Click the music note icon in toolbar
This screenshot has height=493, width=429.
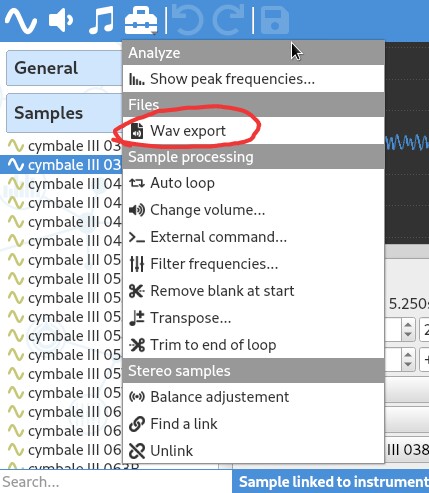point(101,21)
